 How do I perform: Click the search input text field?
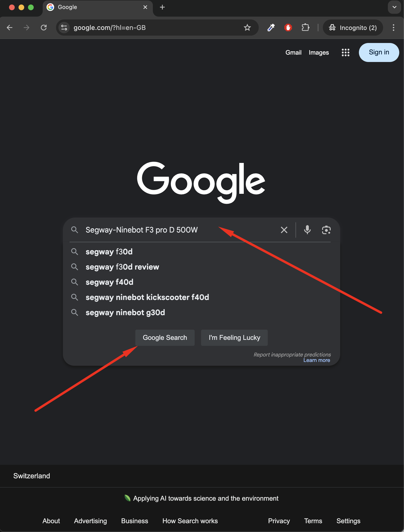[180, 230]
